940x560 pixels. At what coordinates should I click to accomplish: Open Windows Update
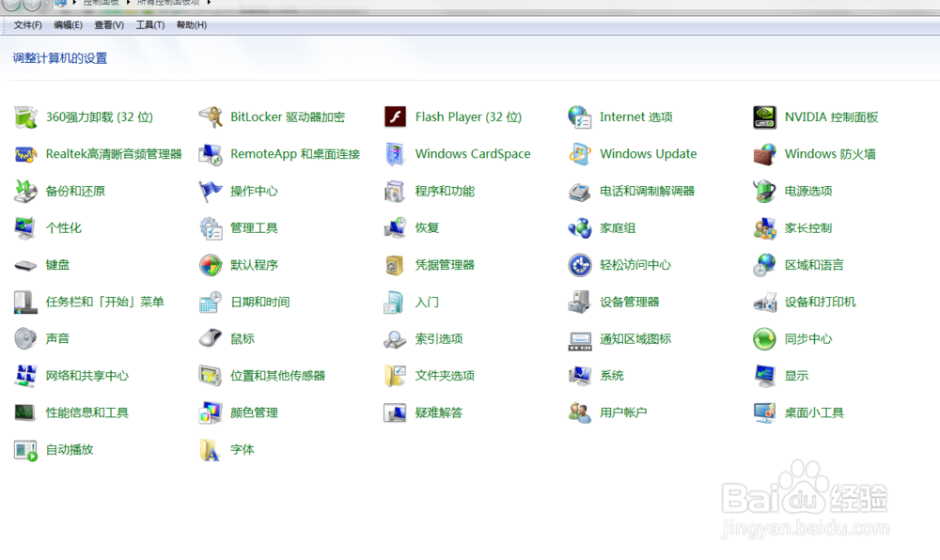click(648, 153)
